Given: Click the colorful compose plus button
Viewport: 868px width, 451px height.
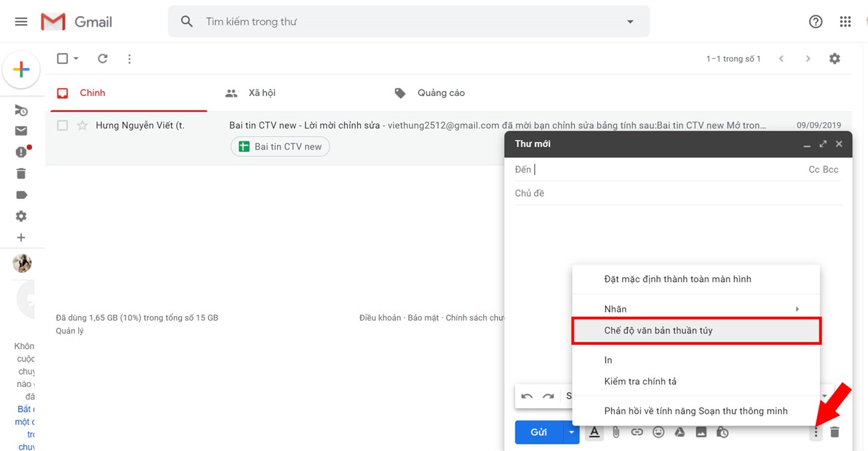Looking at the screenshot, I should (x=21, y=69).
